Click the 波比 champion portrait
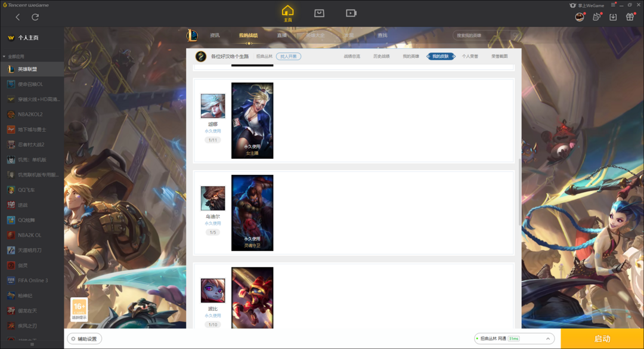The width and height of the screenshot is (644, 349). (x=213, y=290)
